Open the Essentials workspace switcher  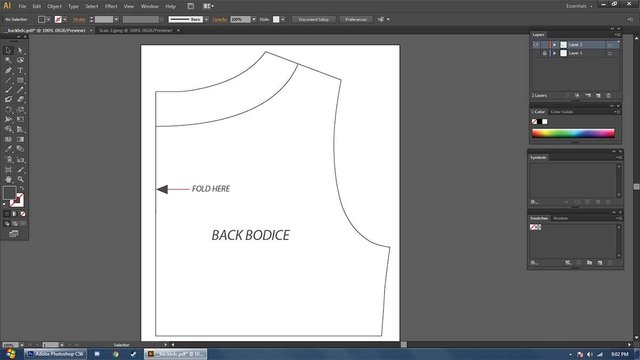579,6
